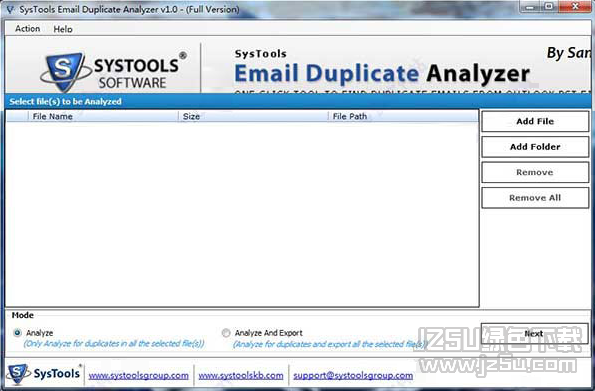Screen dimensions: 595x391
Task: Click the Add File button
Action: (535, 121)
